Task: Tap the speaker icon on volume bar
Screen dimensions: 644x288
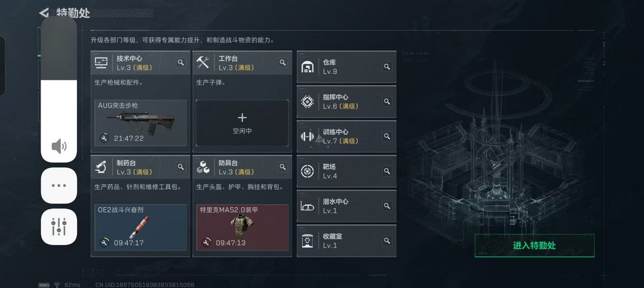Action: [58, 146]
